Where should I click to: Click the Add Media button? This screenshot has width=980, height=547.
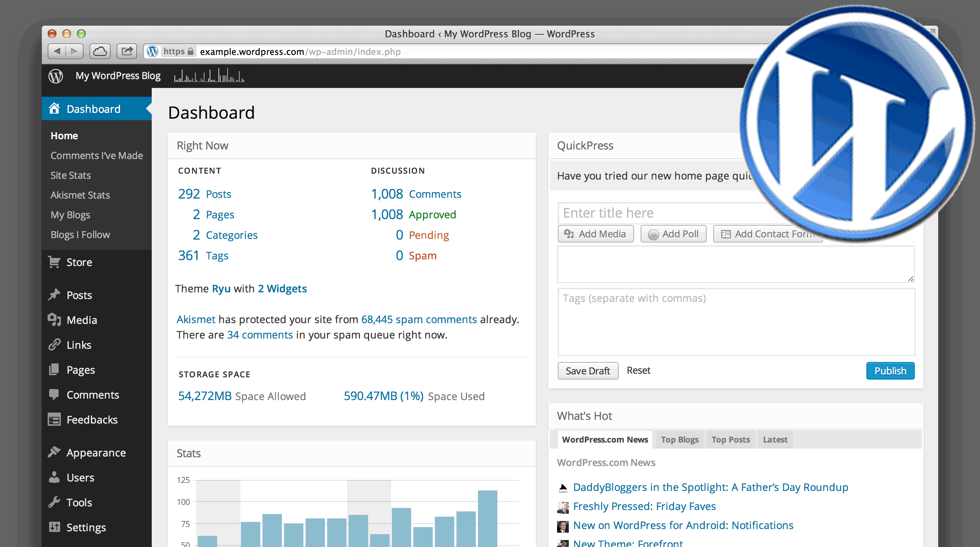click(x=596, y=233)
